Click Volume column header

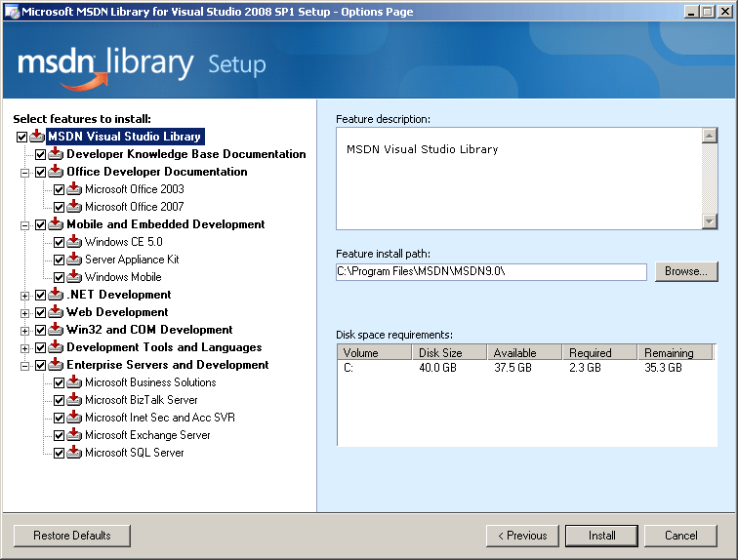tap(374, 352)
